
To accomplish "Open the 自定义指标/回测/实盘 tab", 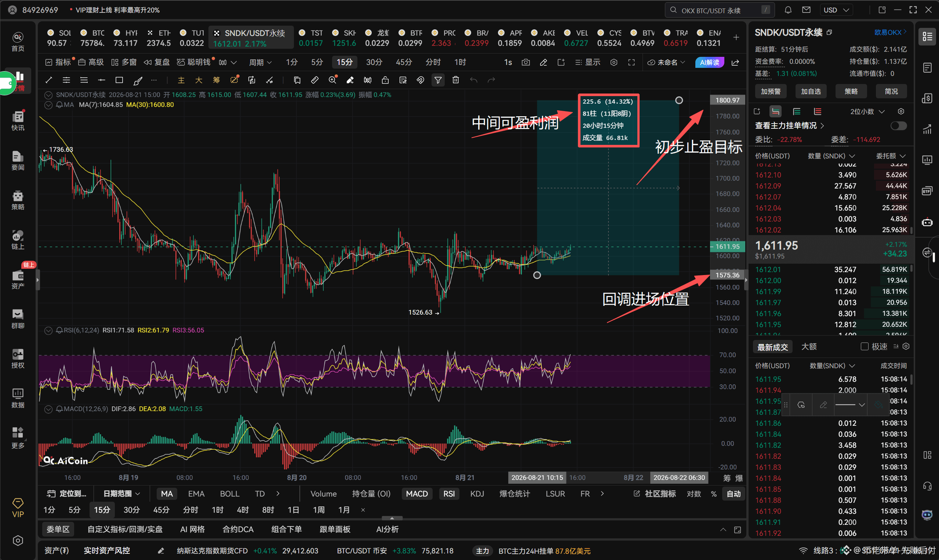I will 125,530.
